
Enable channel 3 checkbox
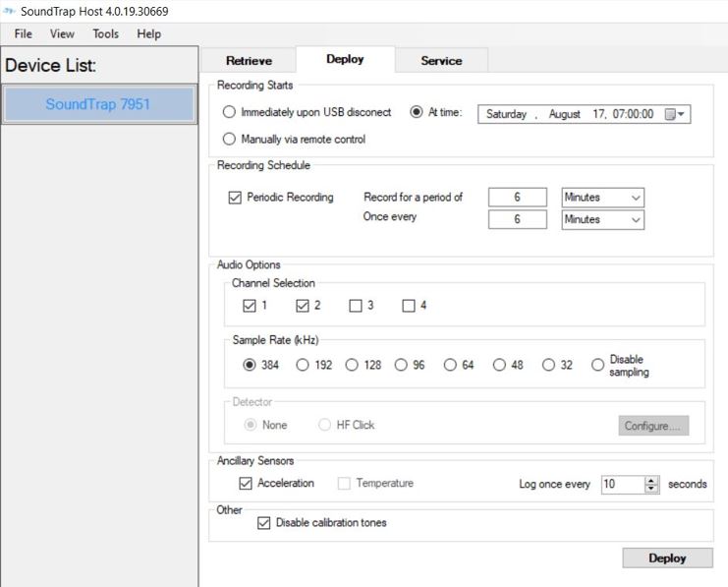356,306
